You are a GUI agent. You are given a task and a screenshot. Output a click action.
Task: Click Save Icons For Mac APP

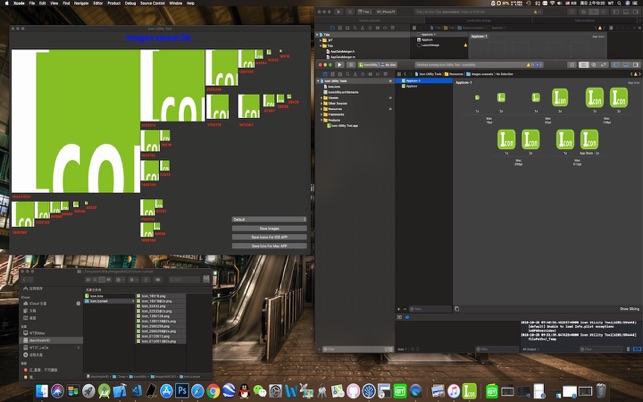(269, 246)
